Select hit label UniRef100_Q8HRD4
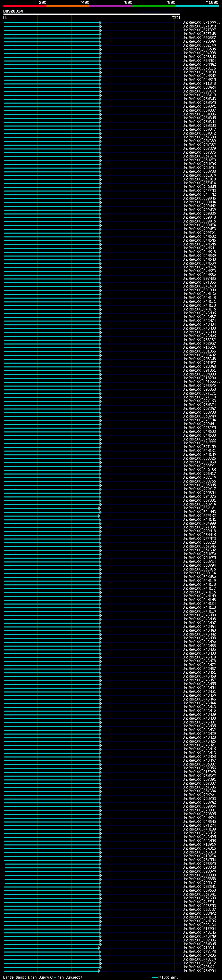 [x=199, y=971]
